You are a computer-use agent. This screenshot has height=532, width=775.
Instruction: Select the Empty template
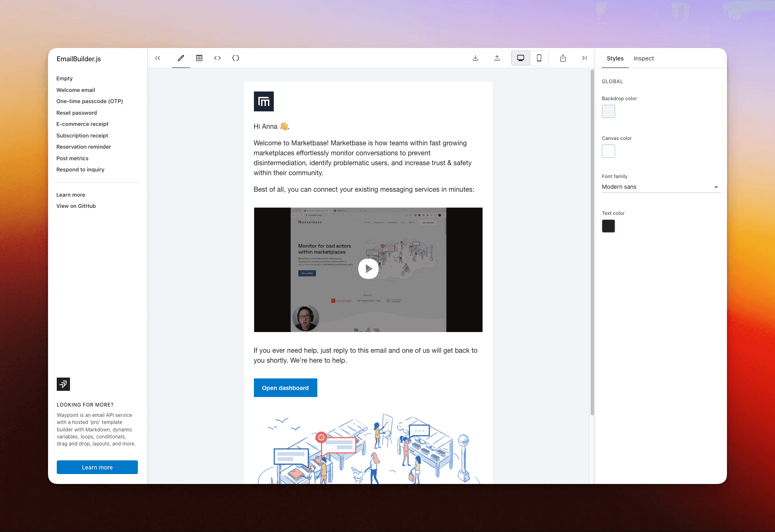(x=65, y=79)
